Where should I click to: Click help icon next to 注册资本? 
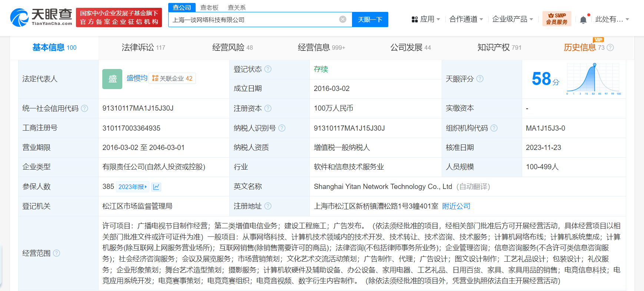(x=268, y=108)
